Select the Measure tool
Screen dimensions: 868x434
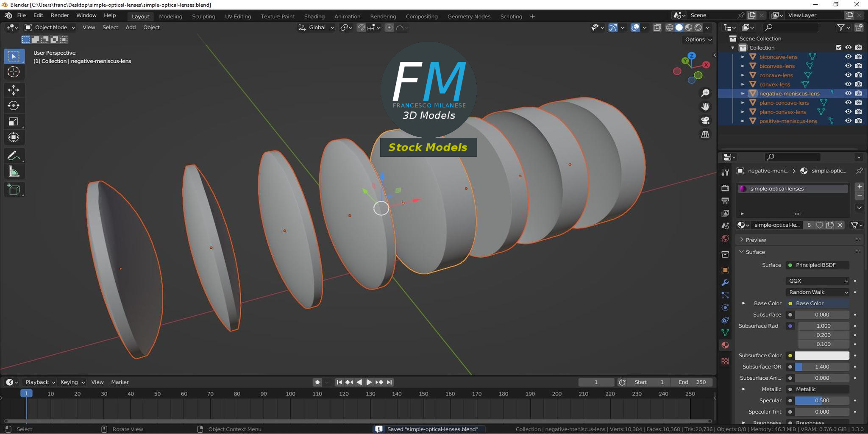(x=14, y=171)
